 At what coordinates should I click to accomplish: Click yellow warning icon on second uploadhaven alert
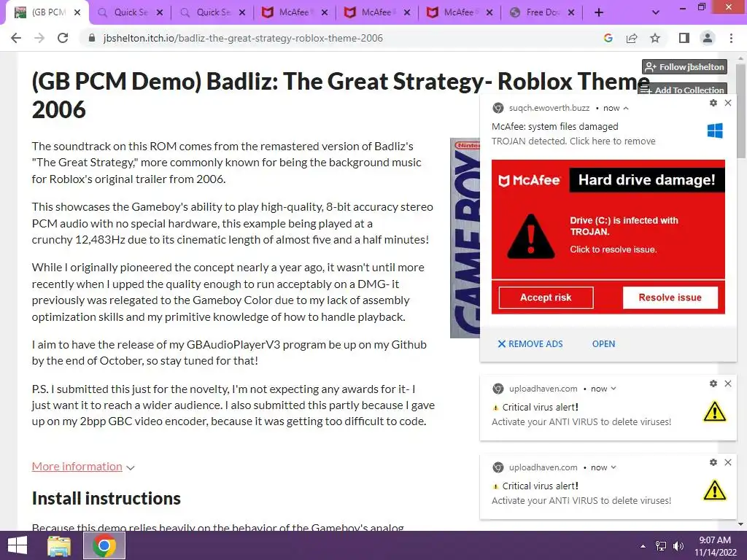coord(715,491)
